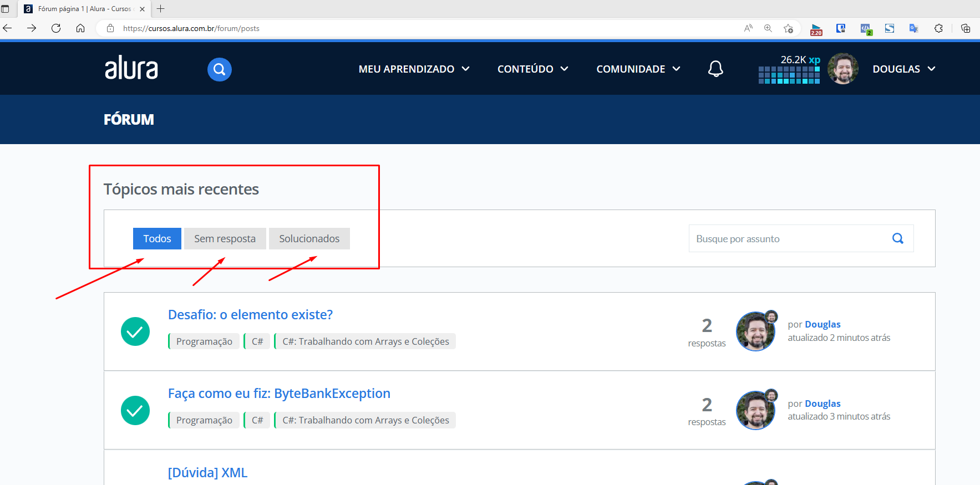Viewport: 980px width, 485px height.
Task: Open a new browser tab
Action: (x=161, y=9)
